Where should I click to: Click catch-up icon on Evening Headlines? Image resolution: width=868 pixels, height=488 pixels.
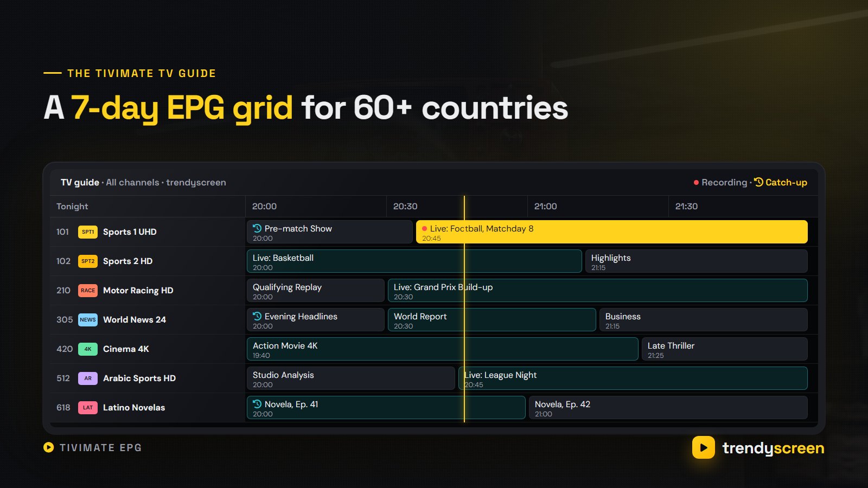[257, 316]
